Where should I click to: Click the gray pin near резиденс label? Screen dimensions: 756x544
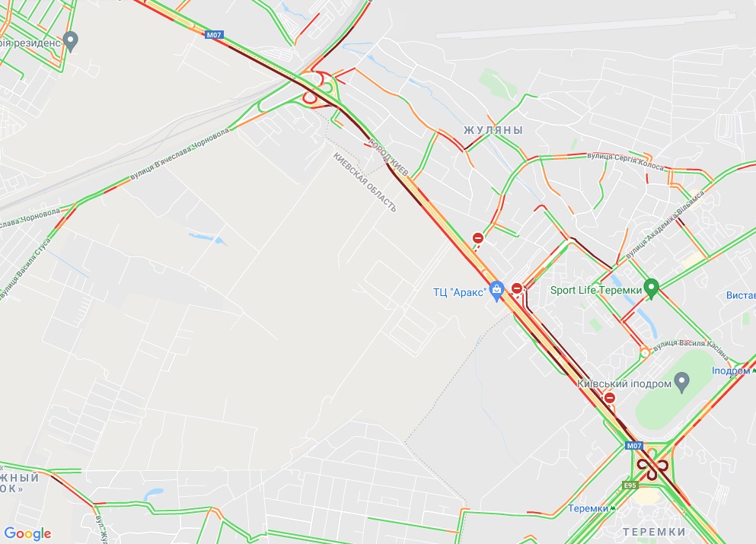71,42
